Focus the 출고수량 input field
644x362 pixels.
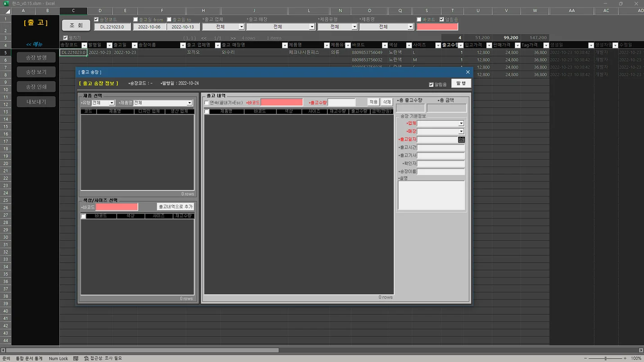point(342,103)
